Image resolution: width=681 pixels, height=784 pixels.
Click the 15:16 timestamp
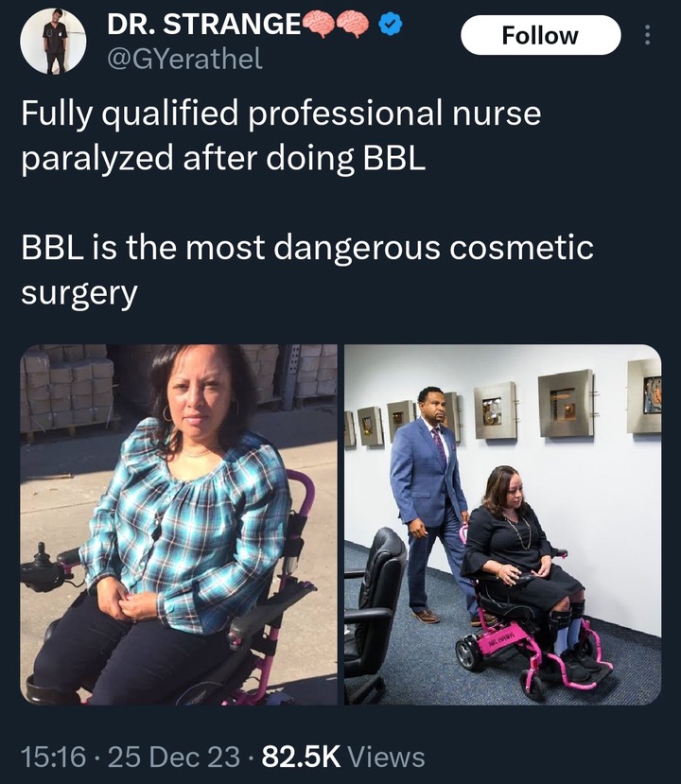[x=53, y=757]
